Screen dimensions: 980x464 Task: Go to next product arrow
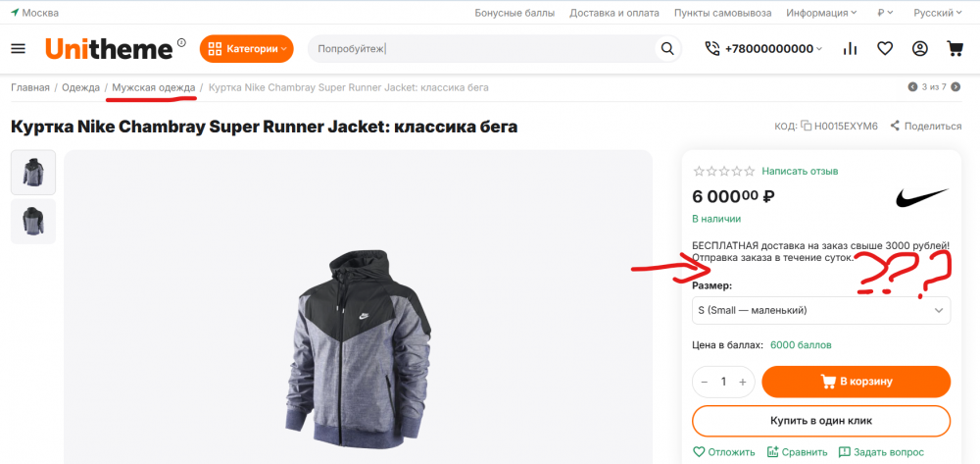[x=955, y=87]
